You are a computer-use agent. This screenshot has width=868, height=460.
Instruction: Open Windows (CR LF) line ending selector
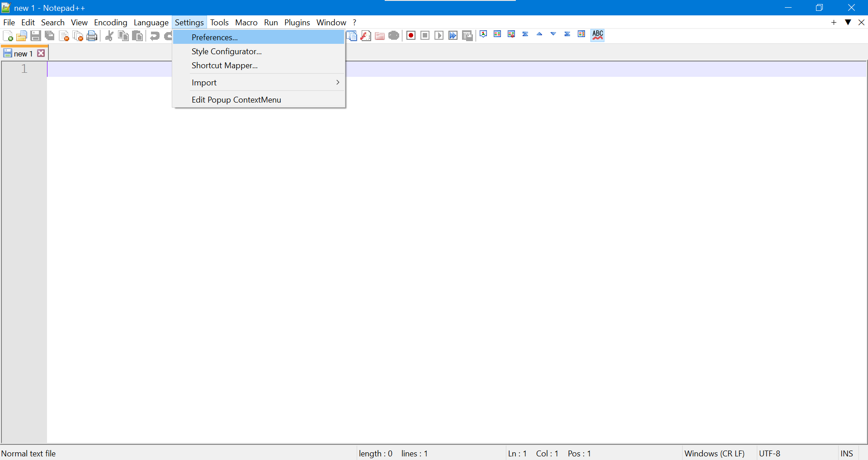[714, 453]
